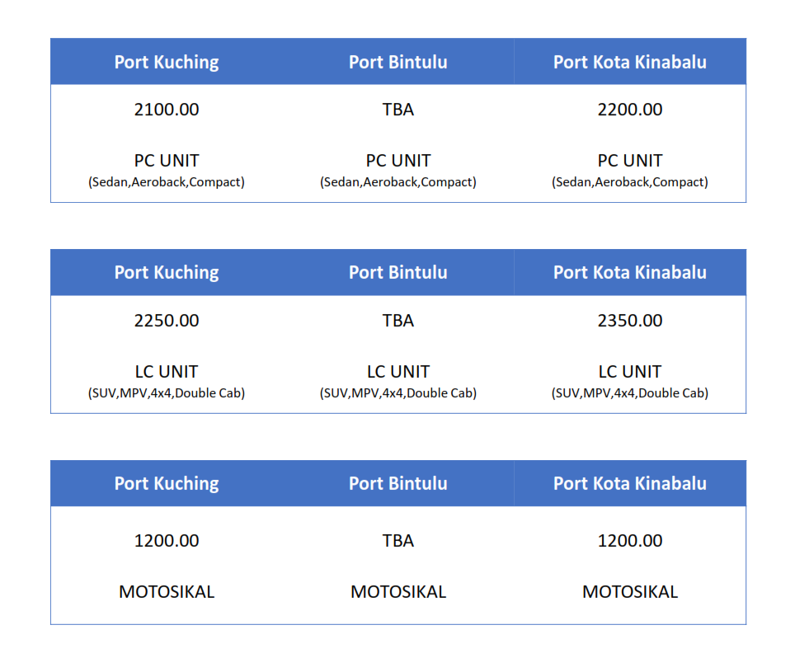Click the 2200.00 price for Port Kota Kinabalu
This screenshot has width=795, height=672.
(x=630, y=110)
